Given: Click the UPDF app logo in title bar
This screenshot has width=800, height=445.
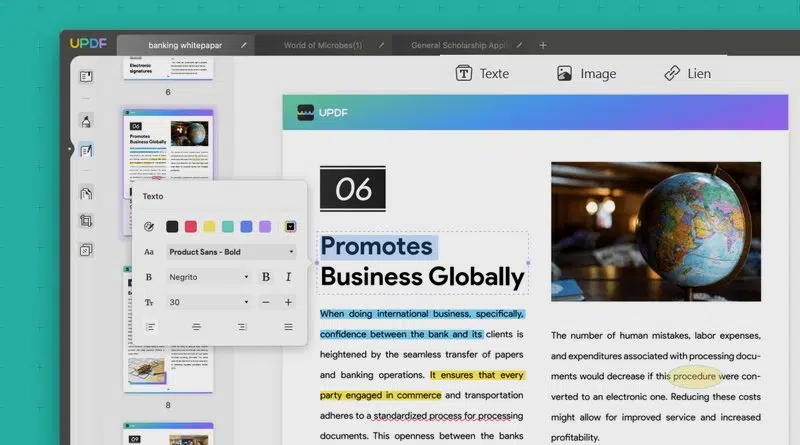Looking at the screenshot, I should tap(88, 43).
